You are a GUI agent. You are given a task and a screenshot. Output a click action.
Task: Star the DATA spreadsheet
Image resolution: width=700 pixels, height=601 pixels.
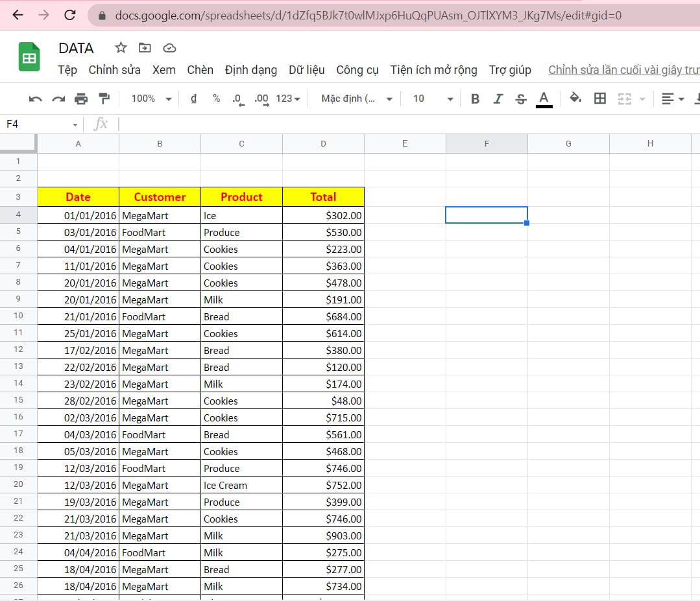pos(121,48)
